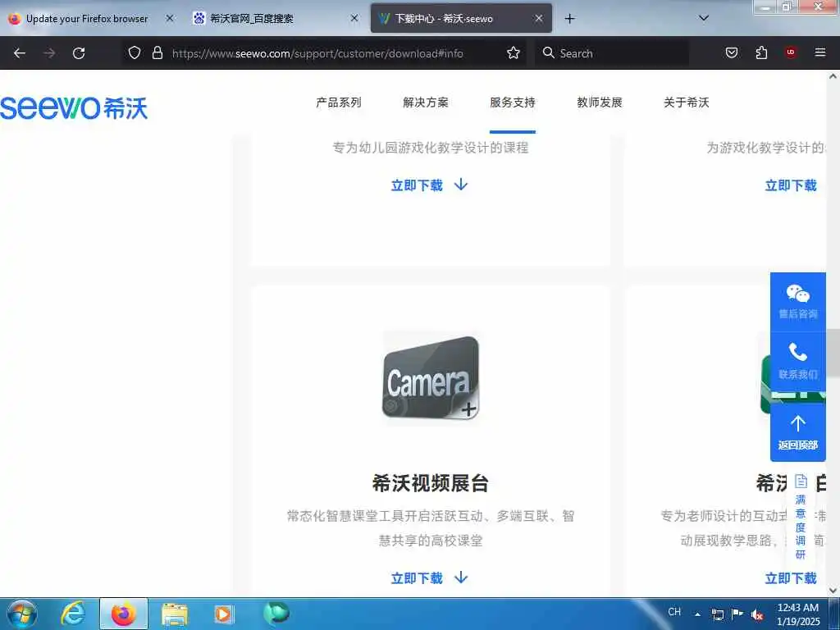Image resolution: width=840 pixels, height=630 pixels.
Task: Click the uBlock Origin red icon
Action: coord(791,52)
